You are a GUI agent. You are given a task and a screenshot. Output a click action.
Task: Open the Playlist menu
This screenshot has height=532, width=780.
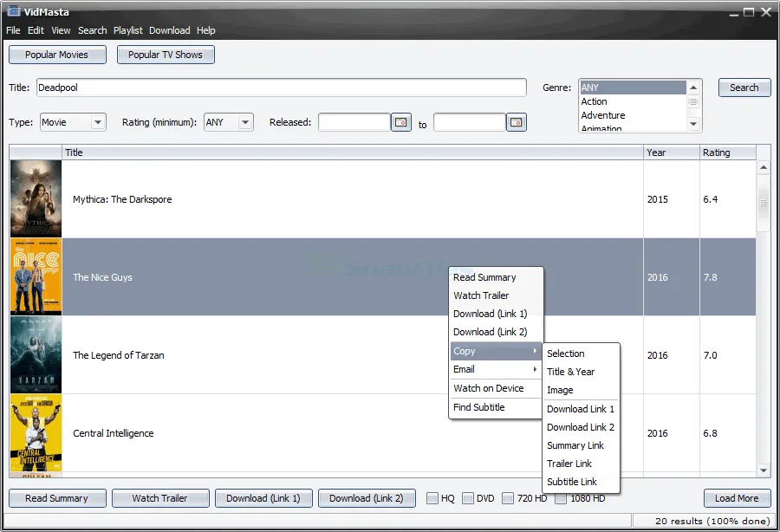tap(128, 30)
